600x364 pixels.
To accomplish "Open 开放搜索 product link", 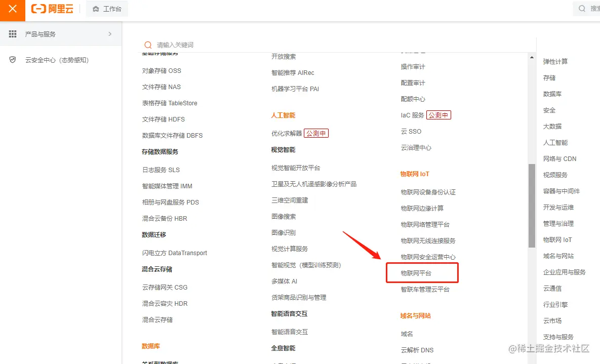I will coord(284,57).
